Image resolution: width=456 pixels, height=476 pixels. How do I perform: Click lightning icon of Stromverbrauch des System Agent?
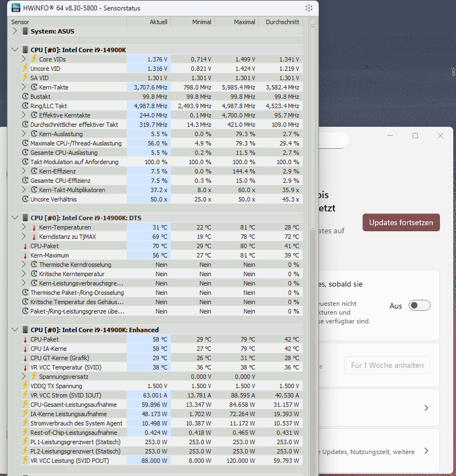[x=25, y=423]
